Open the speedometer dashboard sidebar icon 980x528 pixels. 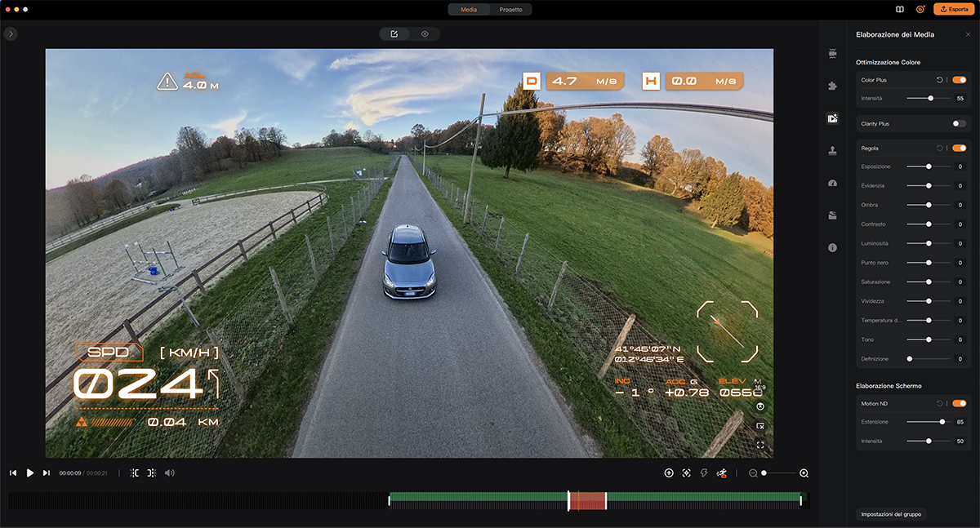(832, 183)
